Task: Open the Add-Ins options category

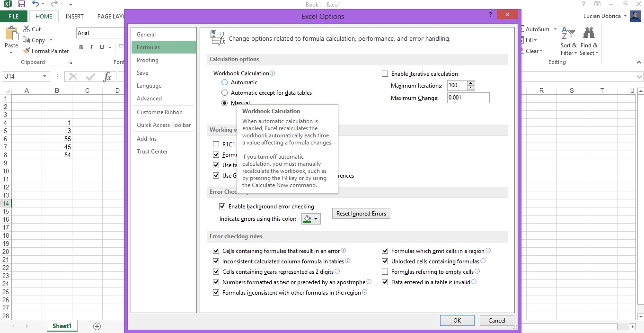Action: (163, 139)
